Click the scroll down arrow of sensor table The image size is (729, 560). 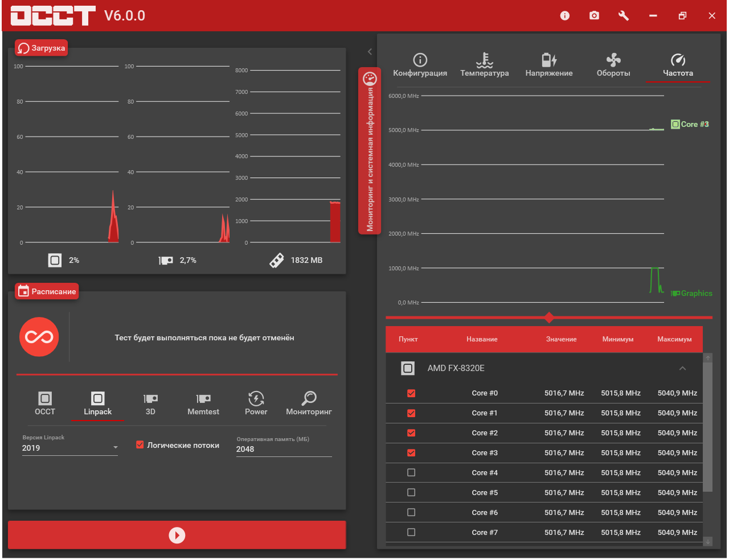click(x=708, y=541)
